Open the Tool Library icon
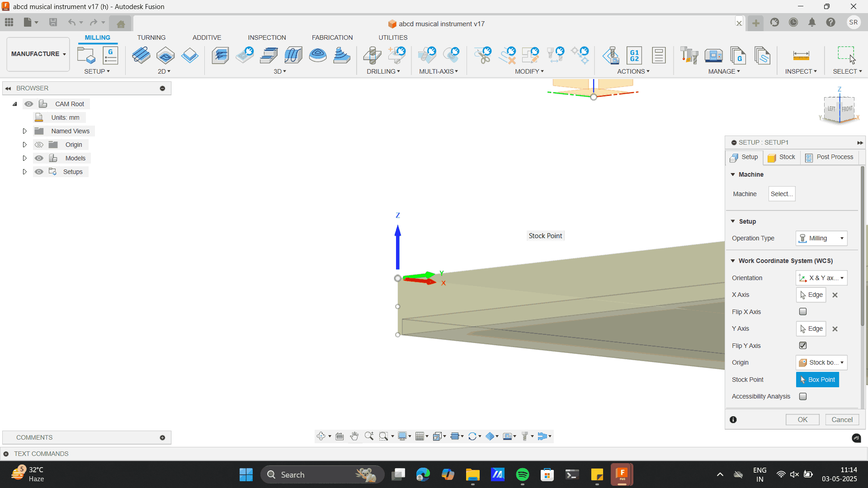Image resolution: width=868 pixels, height=488 pixels. pyautogui.click(x=689, y=56)
